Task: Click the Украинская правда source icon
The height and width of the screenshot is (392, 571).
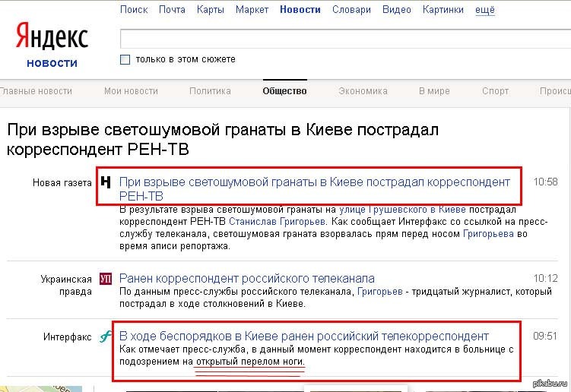Action: pos(106,279)
